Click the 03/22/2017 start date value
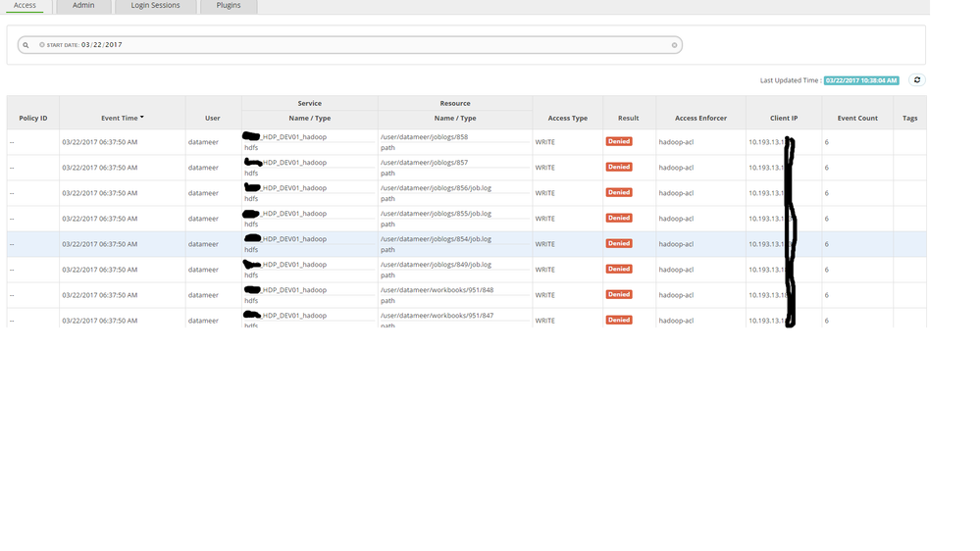Screen dimensions: 980x551 (102, 45)
